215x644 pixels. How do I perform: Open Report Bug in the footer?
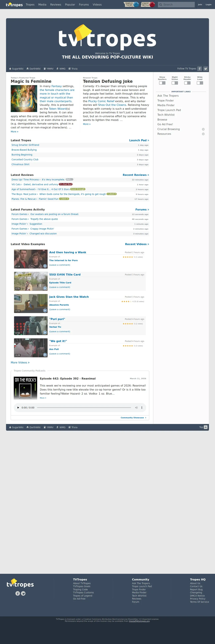click(196, 589)
